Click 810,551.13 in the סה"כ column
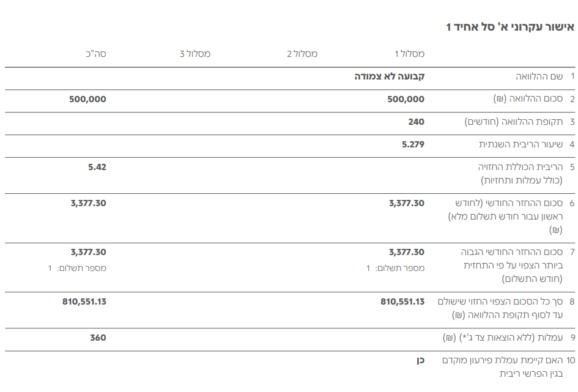This screenshot has height=392, width=578. [84, 301]
